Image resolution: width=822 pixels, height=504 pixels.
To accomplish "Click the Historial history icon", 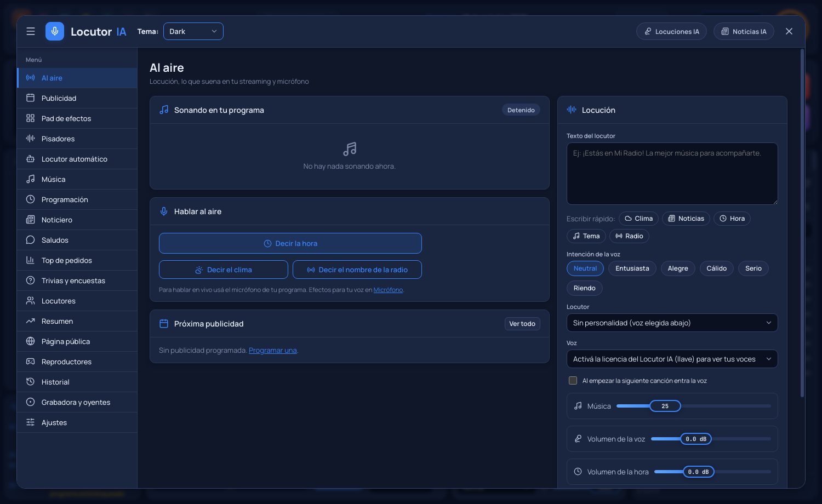I will pyautogui.click(x=31, y=382).
